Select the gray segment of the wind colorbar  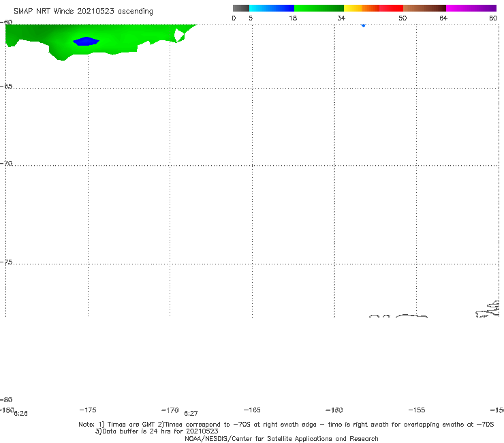tap(240, 8)
